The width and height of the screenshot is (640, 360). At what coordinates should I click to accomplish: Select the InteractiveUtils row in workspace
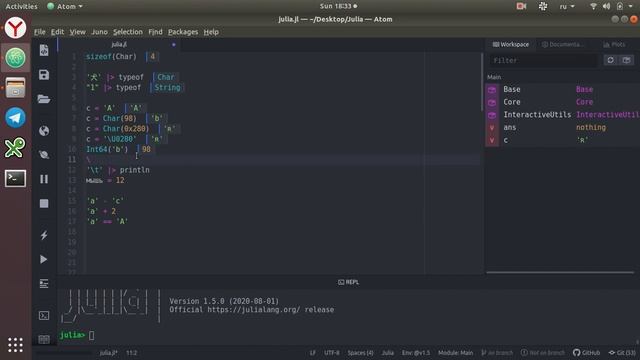563,115
